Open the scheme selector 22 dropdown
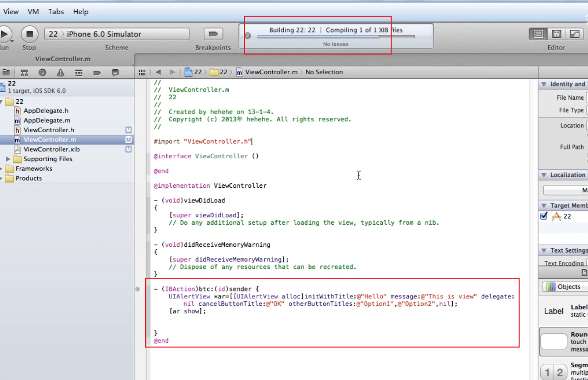Image resolution: width=588 pixels, height=380 pixels. (x=53, y=34)
